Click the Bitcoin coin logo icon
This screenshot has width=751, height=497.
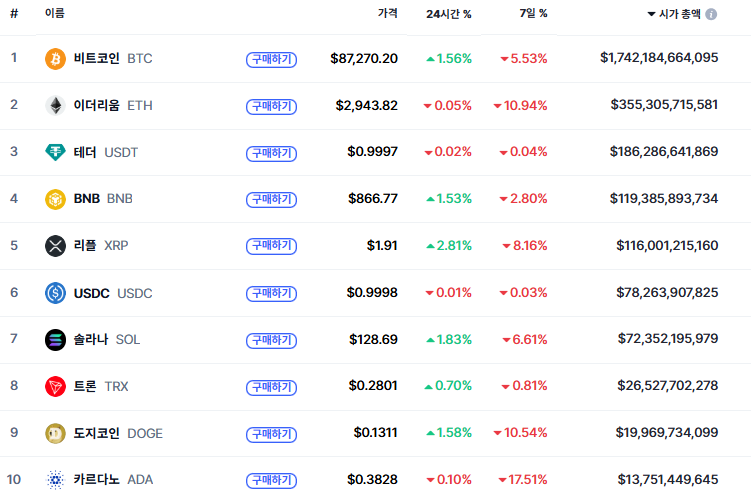pos(55,59)
